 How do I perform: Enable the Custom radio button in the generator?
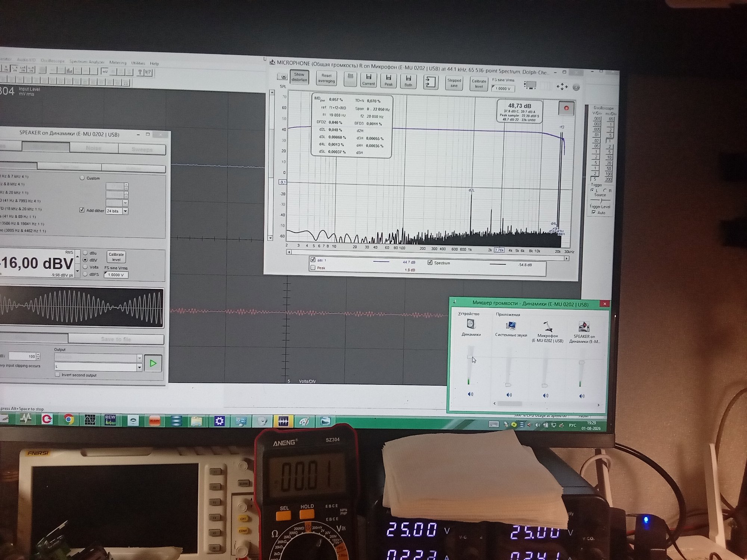82,178
